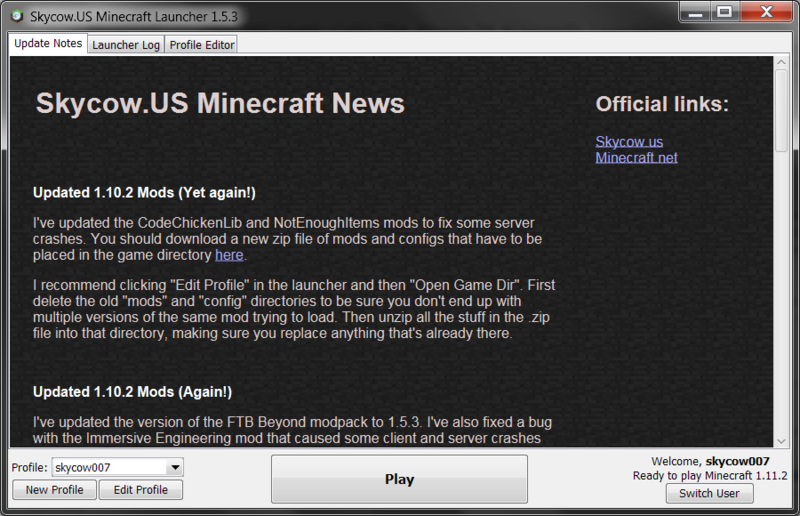Open the Profile dropdown showing skycow007
The height and width of the screenshot is (516, 800).
118,468
